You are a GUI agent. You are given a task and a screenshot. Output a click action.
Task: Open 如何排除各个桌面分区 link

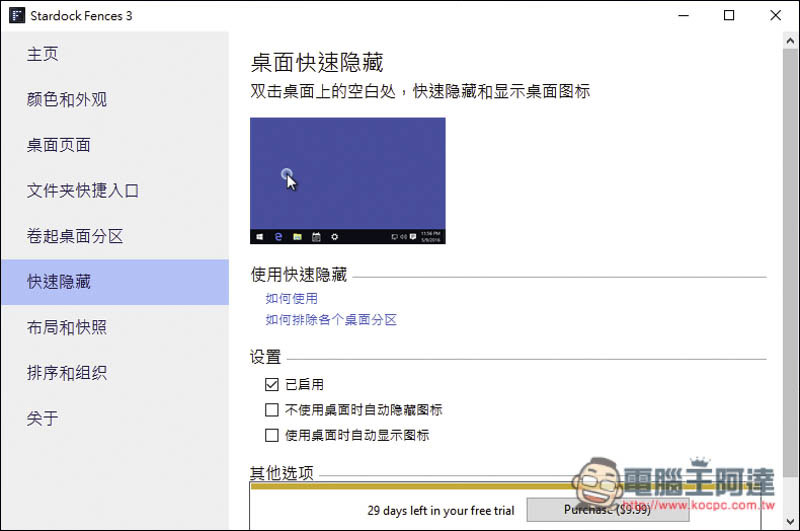pos(331,320)
